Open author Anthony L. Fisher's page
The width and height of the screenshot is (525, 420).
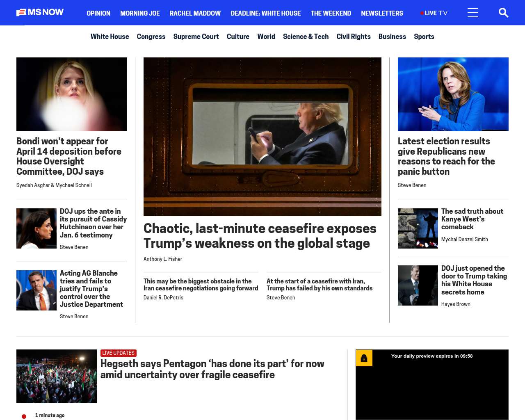[163, 259]
